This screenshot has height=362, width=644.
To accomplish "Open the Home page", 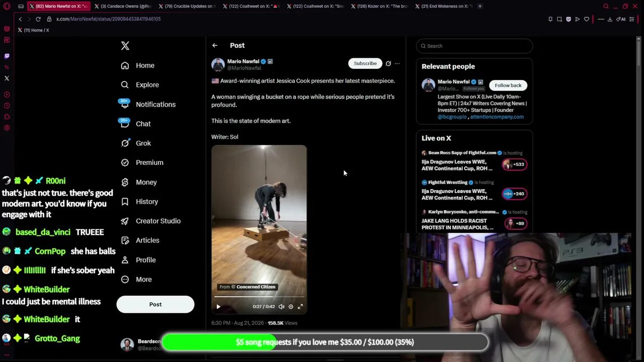I will pos(138,65).
